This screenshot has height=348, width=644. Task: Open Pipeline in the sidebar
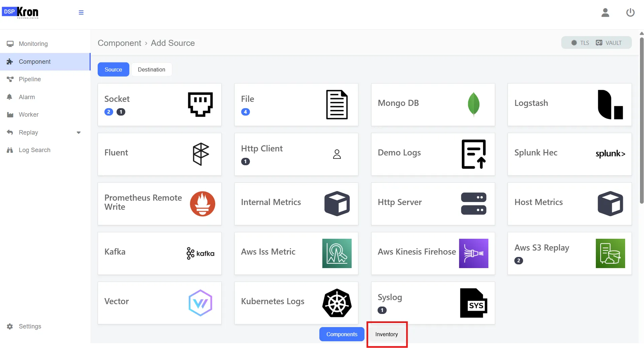[45, 79]
